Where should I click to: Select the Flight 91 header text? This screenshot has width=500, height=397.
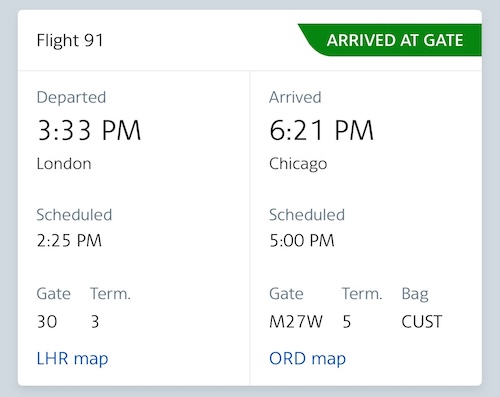click(70, 40)
